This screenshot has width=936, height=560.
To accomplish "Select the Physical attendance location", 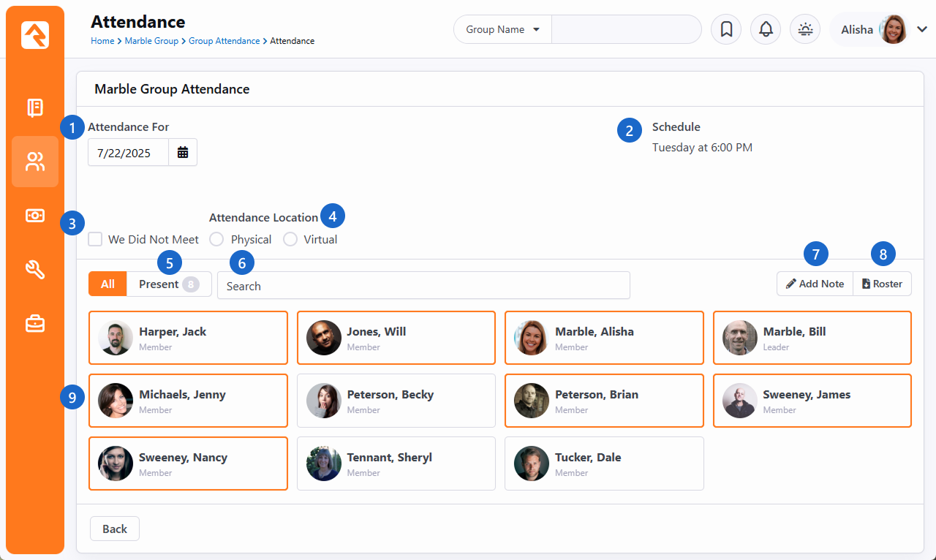I will click(216, 240).
